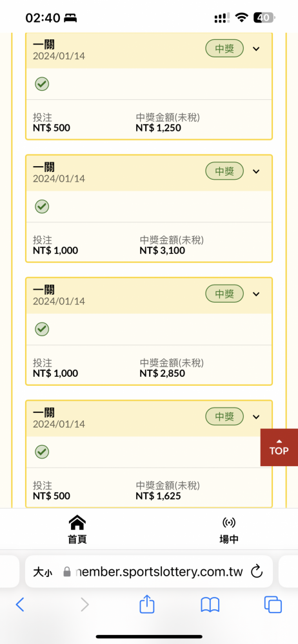
Task: Click the green checkmark in NT$ 1,250 card
Action: (42, 84)
